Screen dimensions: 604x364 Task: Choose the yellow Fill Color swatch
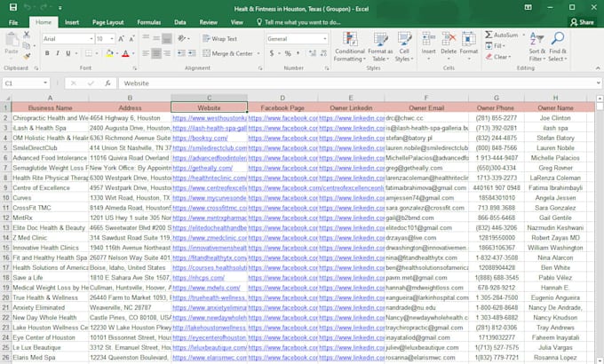coord(110,53)
